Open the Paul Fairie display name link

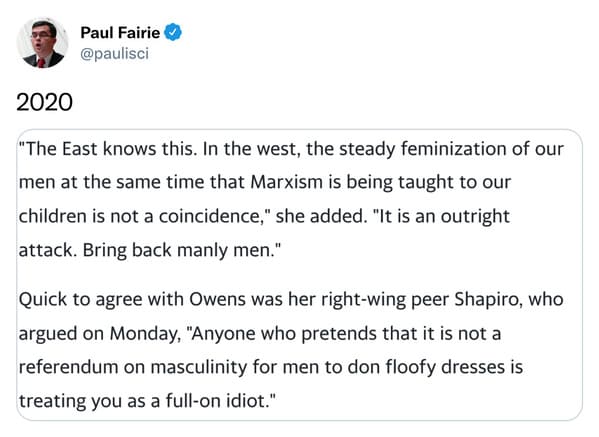[120, 32]
